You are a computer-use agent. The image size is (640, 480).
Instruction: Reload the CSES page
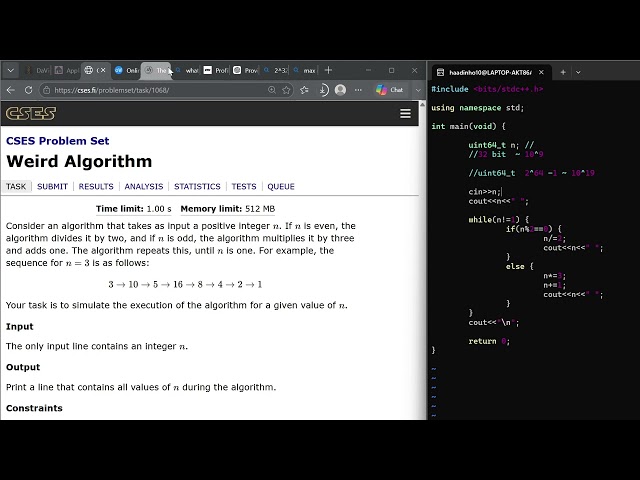pos(28,90)
